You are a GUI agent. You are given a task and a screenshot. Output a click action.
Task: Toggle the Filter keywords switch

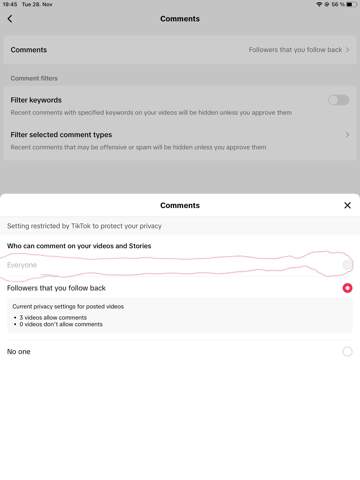pyautogui.click(x=339, y=100)
